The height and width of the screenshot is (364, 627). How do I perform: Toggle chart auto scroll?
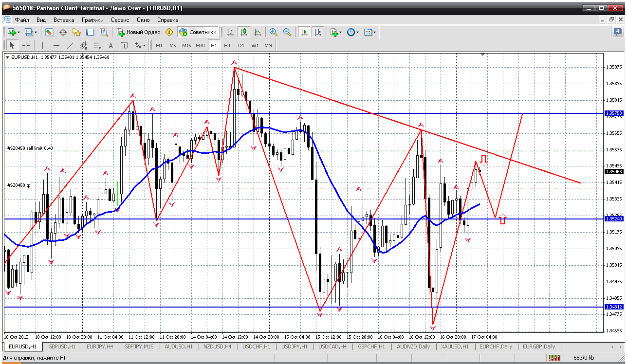point(304,32)
